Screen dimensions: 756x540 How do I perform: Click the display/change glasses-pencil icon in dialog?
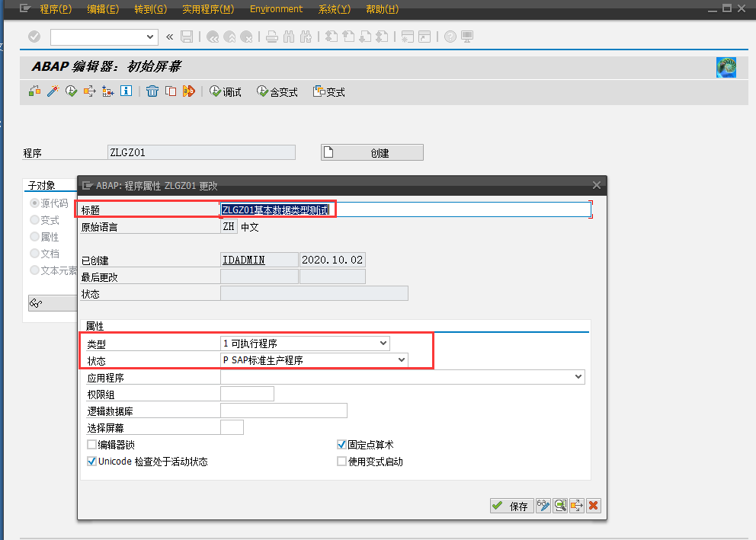pyautogui.click(x=543, y=505)
